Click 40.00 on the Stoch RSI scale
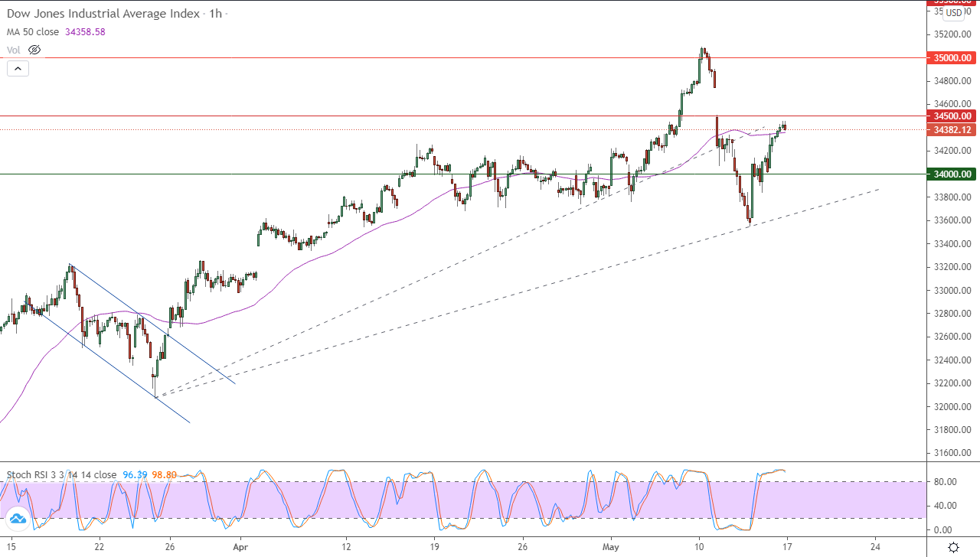 (943, 505)
